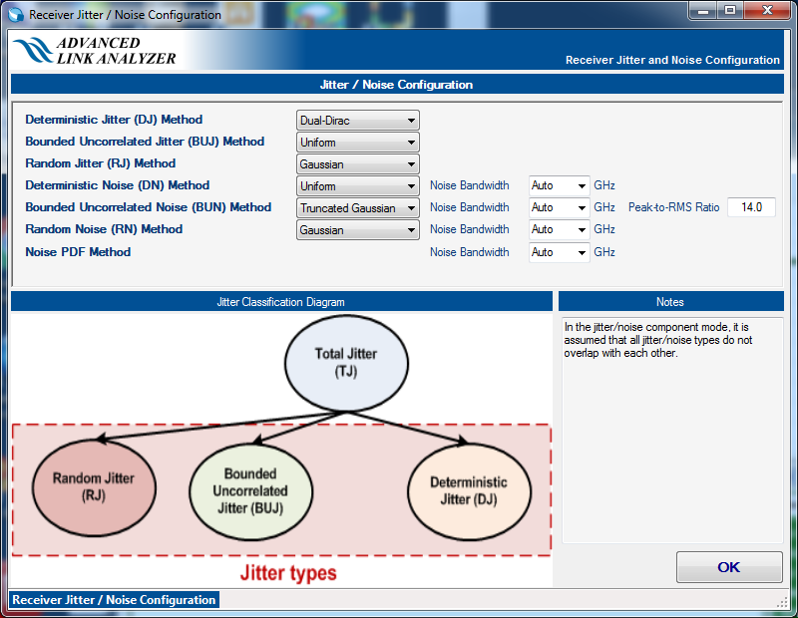Image resolution: width=798 pixels, height=618 pixels.
Task: Click the Random Noise (RN) Method label
Action: (x=104, y=229)
